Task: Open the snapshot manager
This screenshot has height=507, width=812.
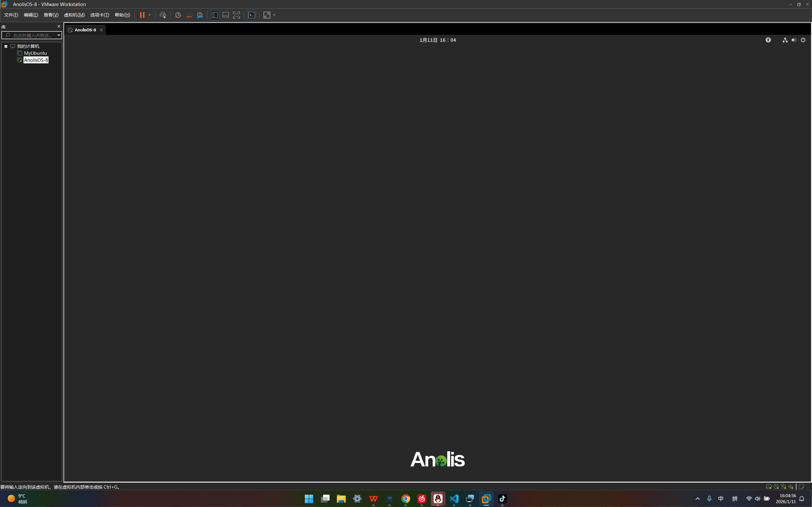Action: (200, 15)
